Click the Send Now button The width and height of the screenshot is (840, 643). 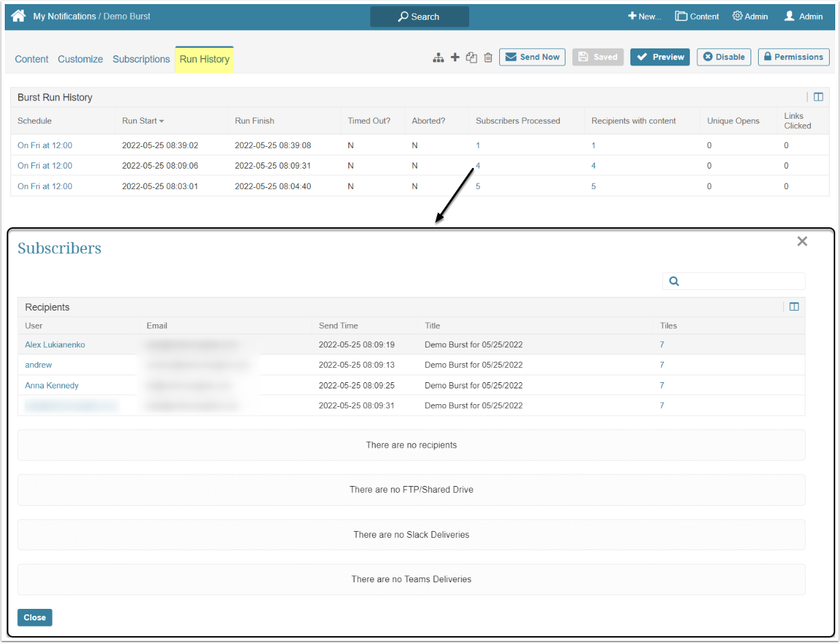pos(532,57)
